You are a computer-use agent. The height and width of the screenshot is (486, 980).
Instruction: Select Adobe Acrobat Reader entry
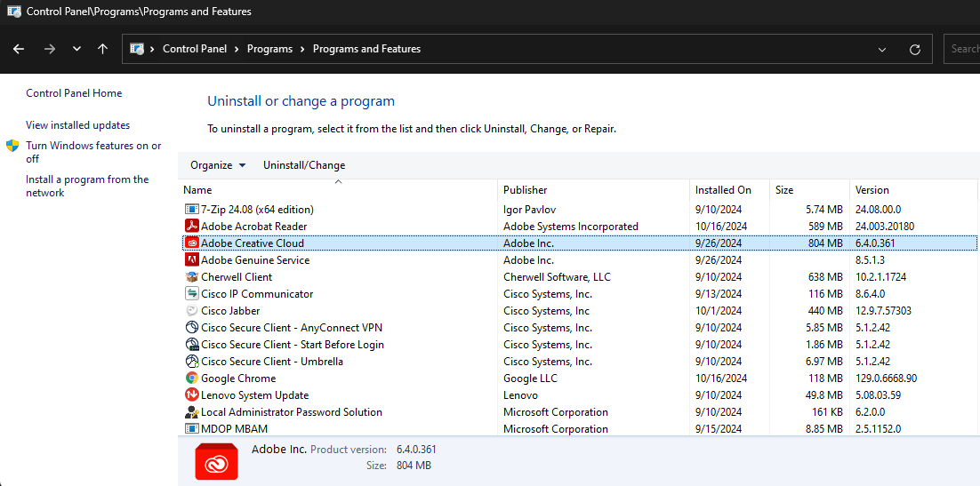coord(579,227)
